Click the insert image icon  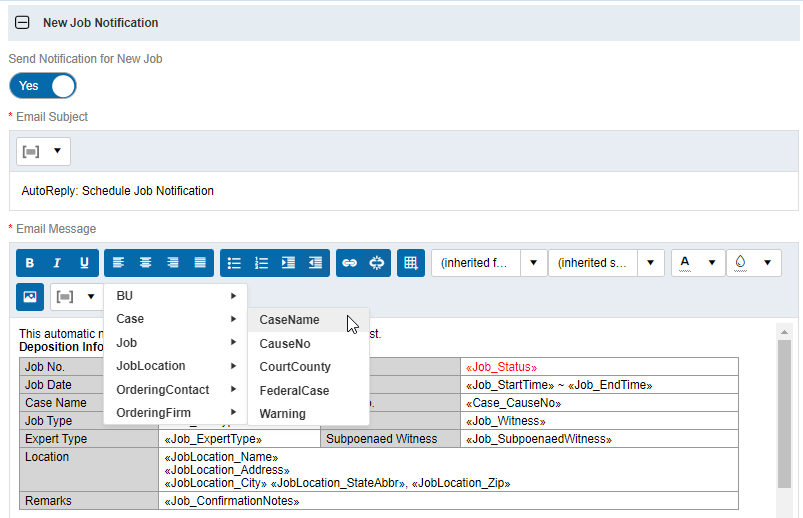tap(30, 297)
